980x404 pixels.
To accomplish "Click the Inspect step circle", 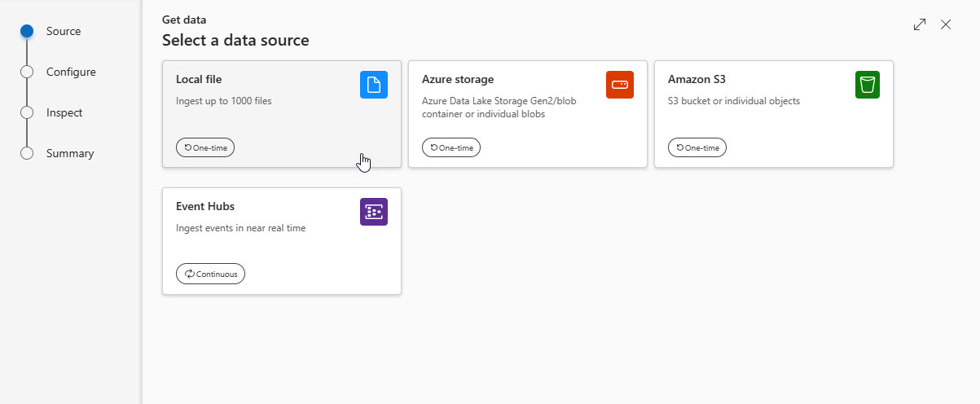I will coord(27,112).
